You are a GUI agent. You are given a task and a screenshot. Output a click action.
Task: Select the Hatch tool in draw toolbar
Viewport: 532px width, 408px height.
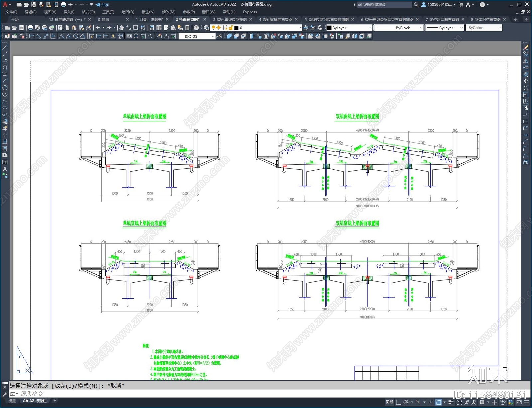[5, 142]
